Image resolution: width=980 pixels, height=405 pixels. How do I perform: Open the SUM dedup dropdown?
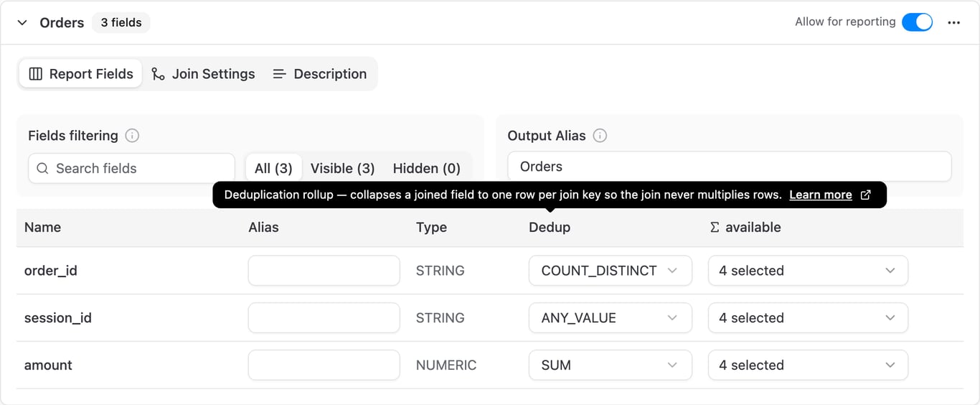click(x=611, y=365)
